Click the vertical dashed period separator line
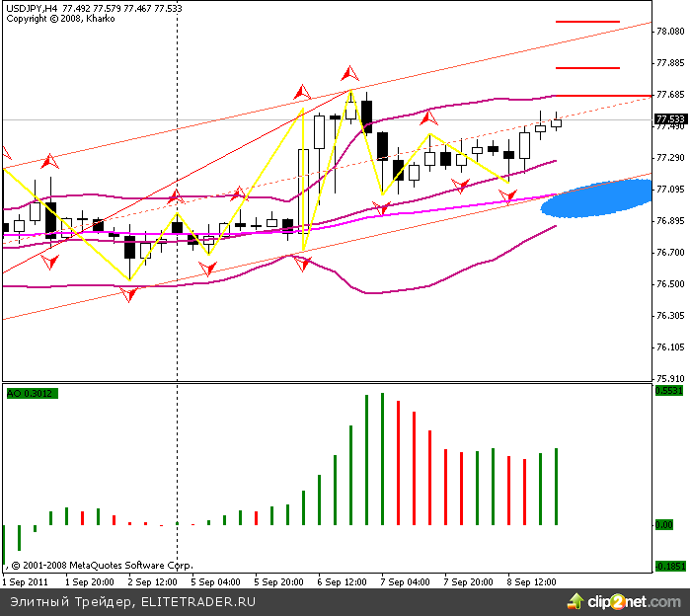 pos(177,296)
